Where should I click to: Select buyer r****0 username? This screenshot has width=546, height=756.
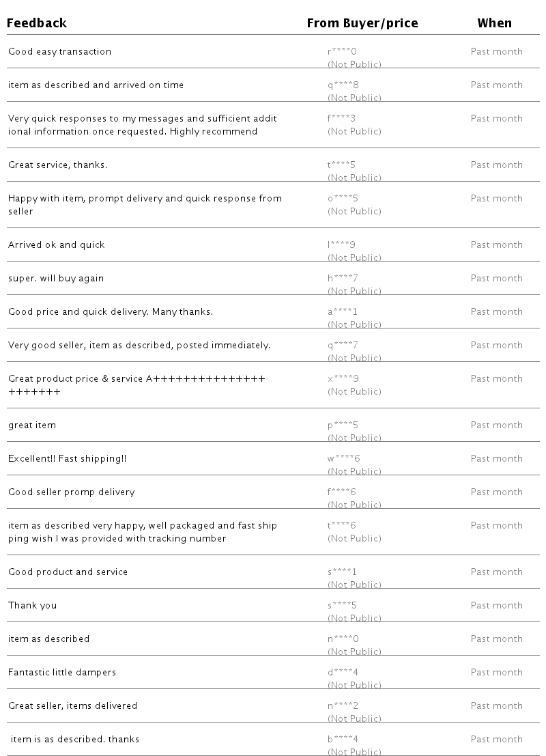(x=342, y=52)
